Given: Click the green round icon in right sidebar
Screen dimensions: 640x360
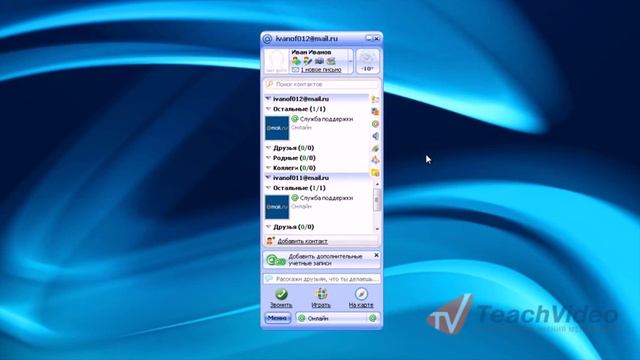Looking at the screenshot, I should [x=375, y=124].
